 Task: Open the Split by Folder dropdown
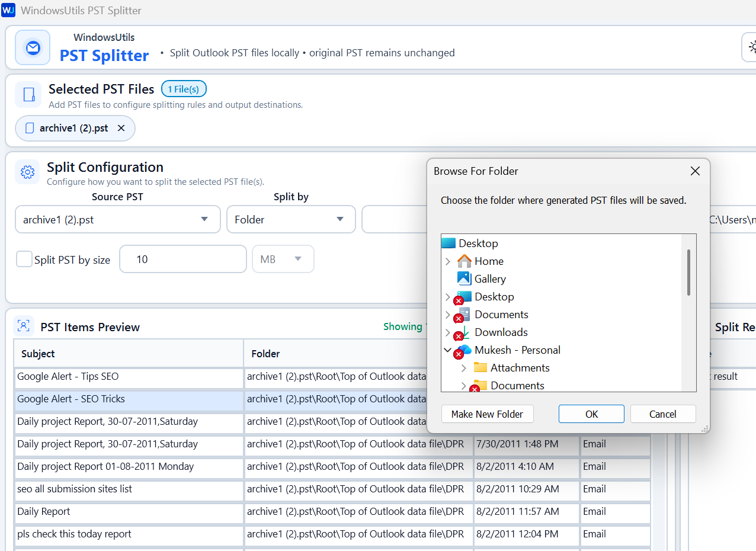coord(291,219)
